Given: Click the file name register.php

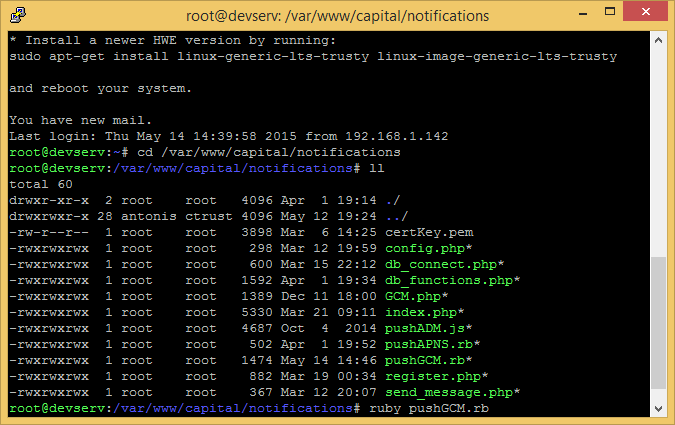Looking at the screenshot, I should 433,376.
